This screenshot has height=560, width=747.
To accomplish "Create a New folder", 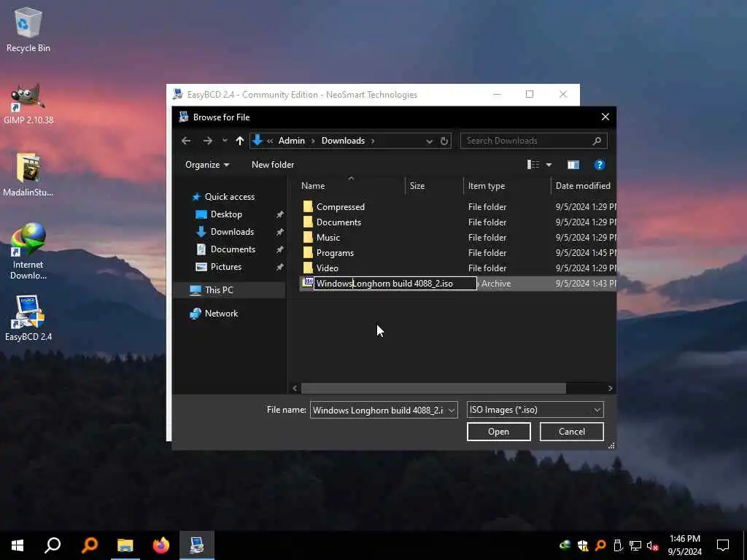I will pyautogui.click(x=273, y=165).
